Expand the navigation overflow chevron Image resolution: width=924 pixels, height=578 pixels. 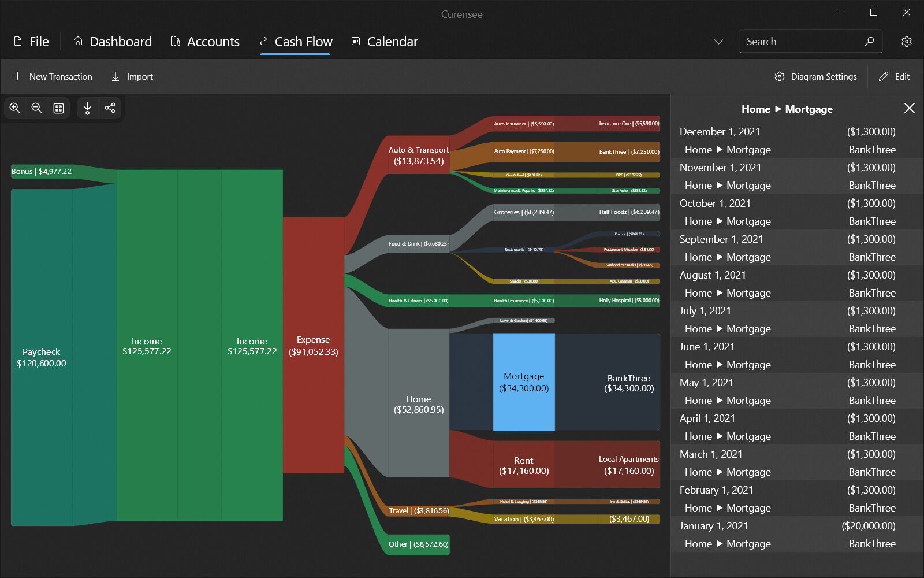point(718,42)
